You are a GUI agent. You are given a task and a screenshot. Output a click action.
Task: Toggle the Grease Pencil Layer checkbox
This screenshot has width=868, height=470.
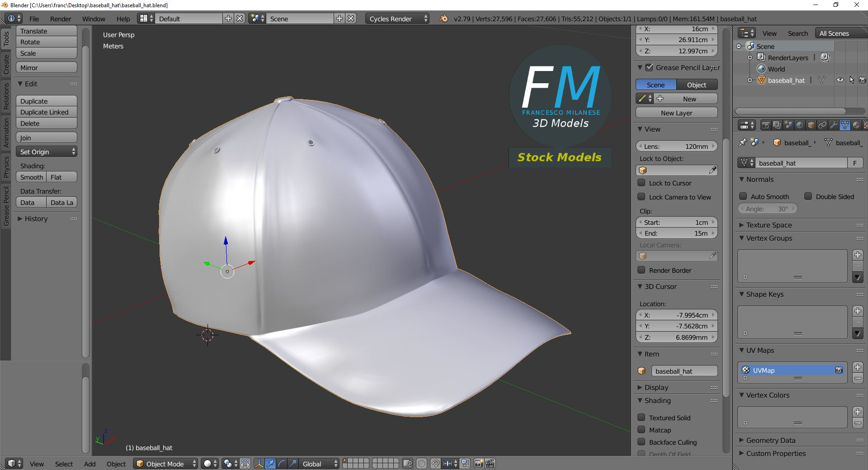[x=649, y=67]
